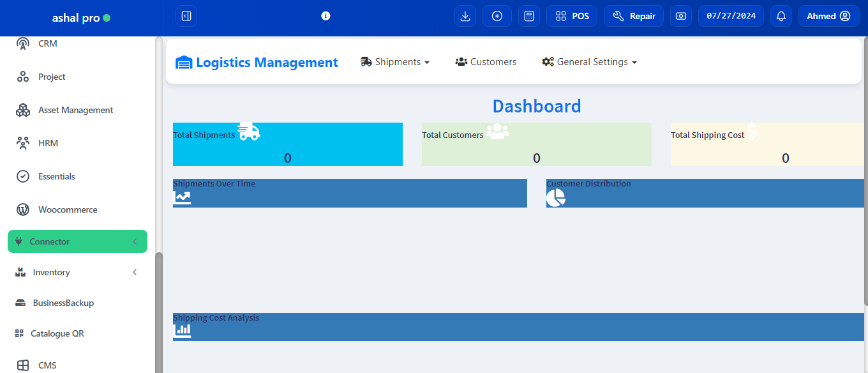The image size is (868, 373).
Task: Click the Repair button
Action: (x=634, y=16)
